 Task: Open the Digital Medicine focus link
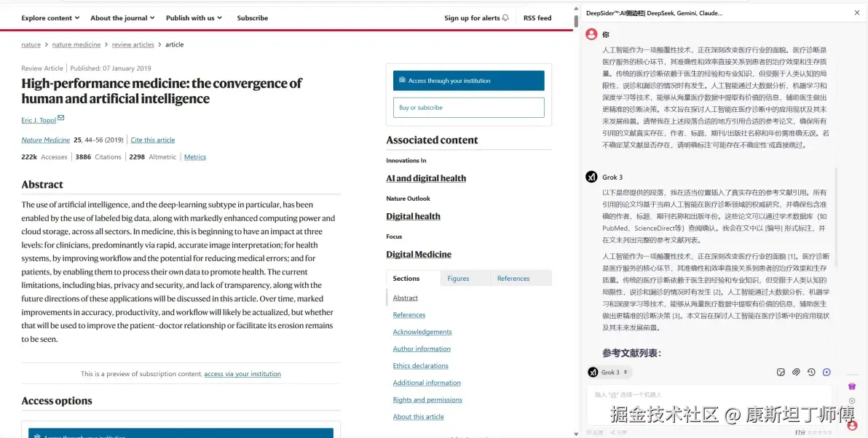[x=419, y=255]
